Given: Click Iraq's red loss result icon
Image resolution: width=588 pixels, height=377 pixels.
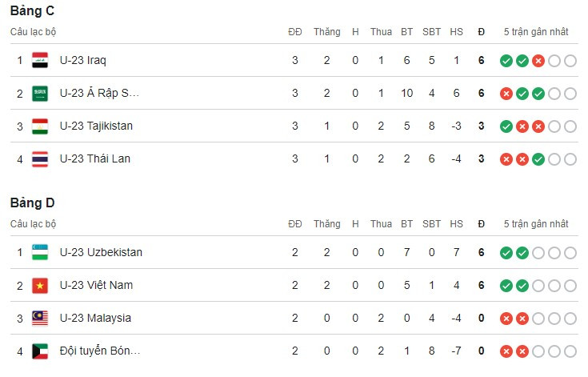Looking at the screenshot, I should coord(538,61).
